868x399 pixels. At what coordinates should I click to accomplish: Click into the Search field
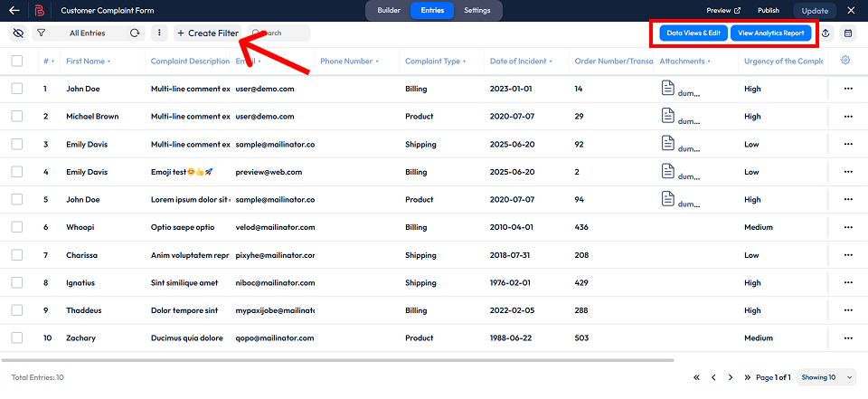pyautogui.click(x=279, y=33)
